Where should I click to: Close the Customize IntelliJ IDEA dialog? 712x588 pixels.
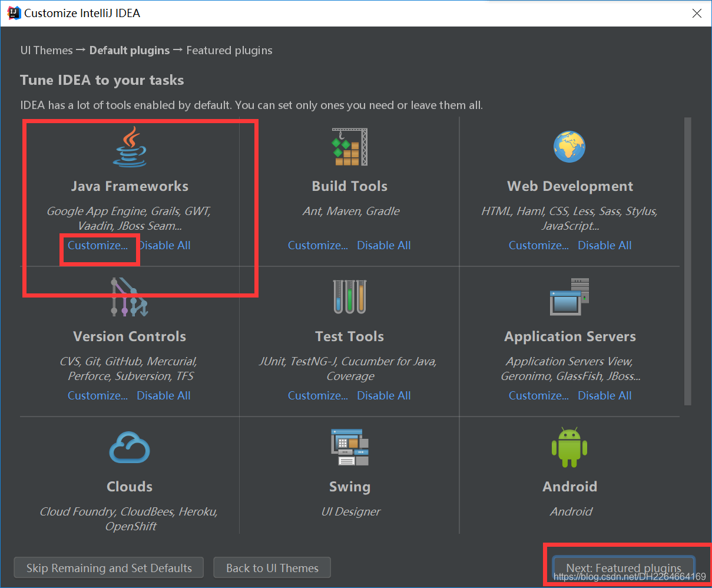(697, 13)
